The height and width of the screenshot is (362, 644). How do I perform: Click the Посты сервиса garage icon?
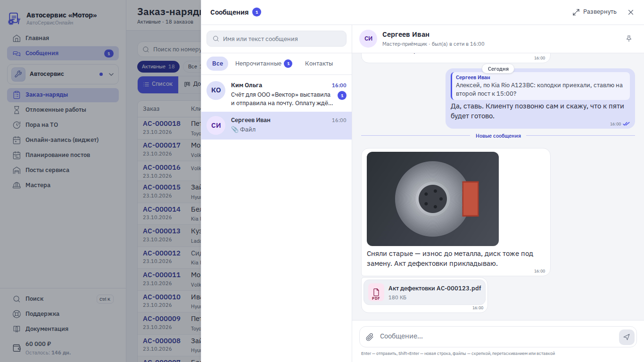point(17,170)
